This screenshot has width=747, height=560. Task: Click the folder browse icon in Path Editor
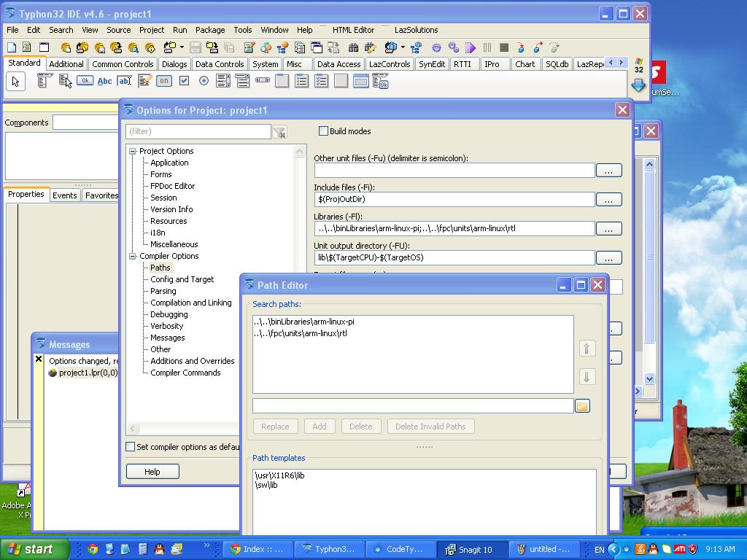[582, 405]
